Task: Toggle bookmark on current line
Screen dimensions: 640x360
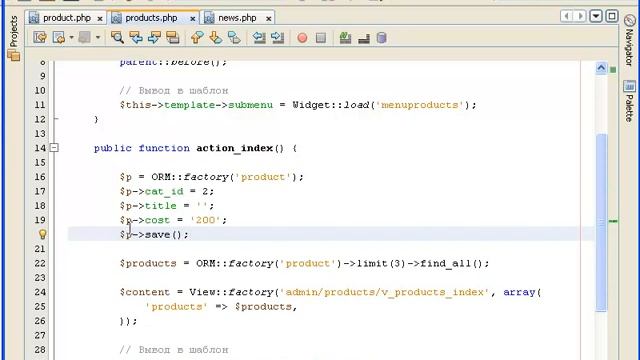Action: pyautogui.click(x=234, y=38)
